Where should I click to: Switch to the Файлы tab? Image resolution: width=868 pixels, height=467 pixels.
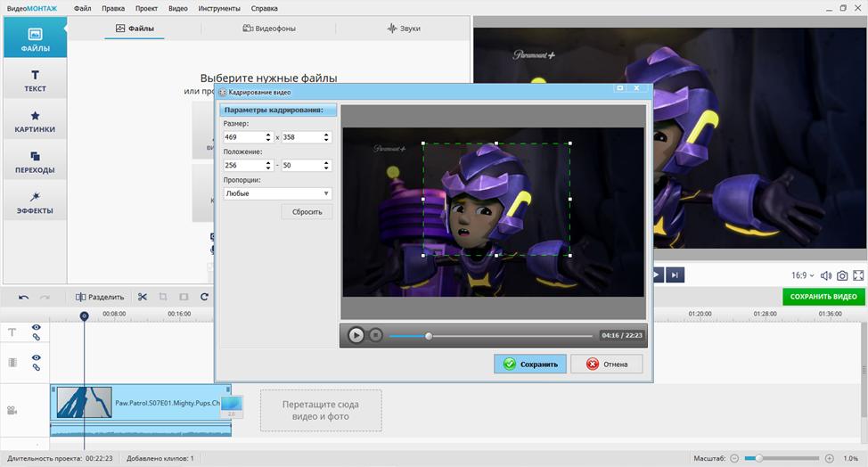[135, 29]
